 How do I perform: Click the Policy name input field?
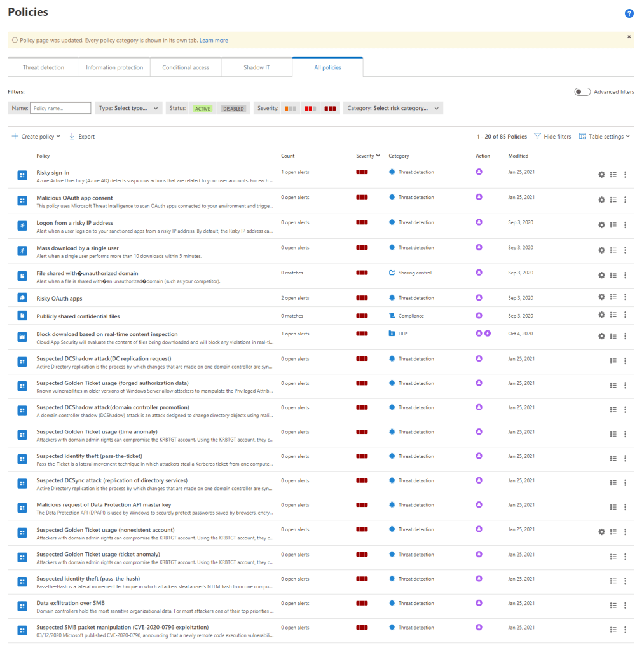pos(60,109)
